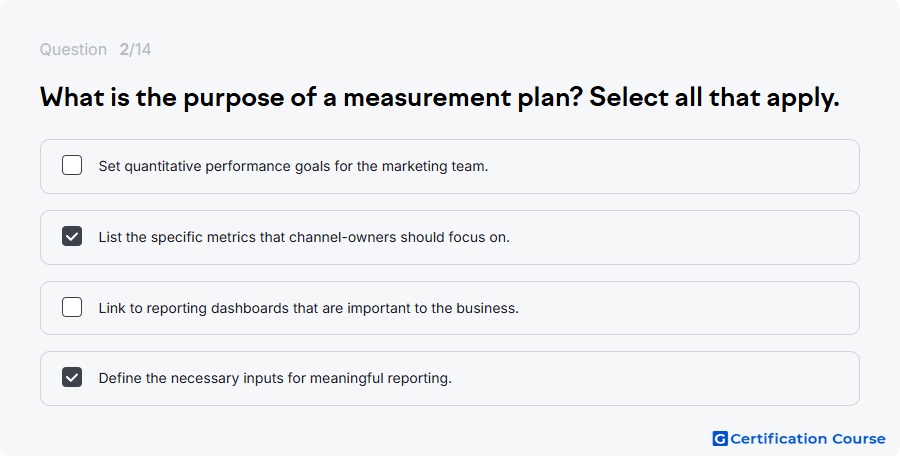Click the word 'measurement' in the heading
The height and width of the screenshot is (456, 900).
point(427,98)
